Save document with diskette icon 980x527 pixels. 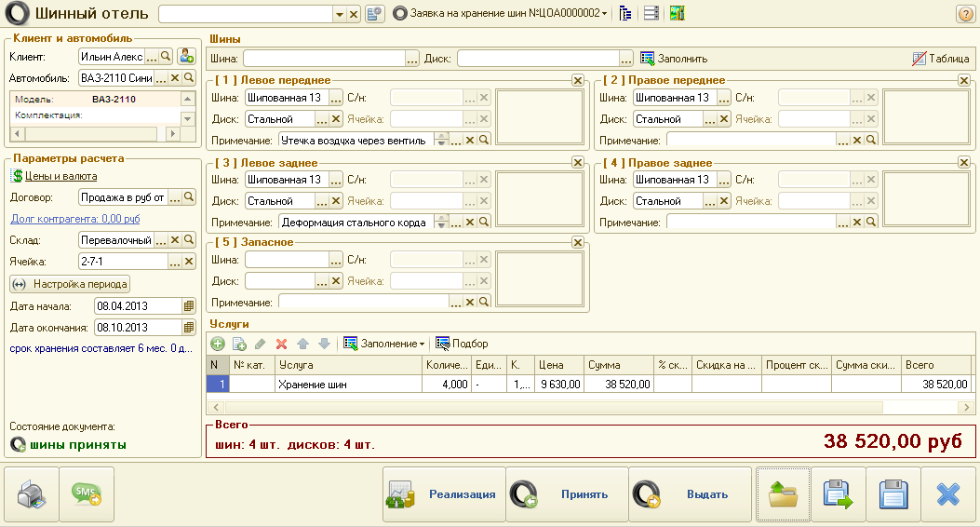click(893, 493)
